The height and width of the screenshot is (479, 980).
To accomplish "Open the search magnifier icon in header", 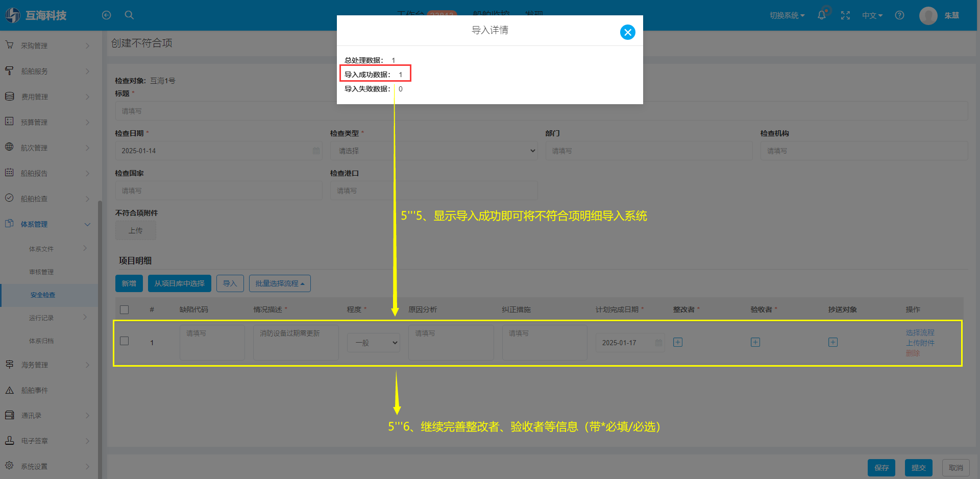I will tap(129, 15).
